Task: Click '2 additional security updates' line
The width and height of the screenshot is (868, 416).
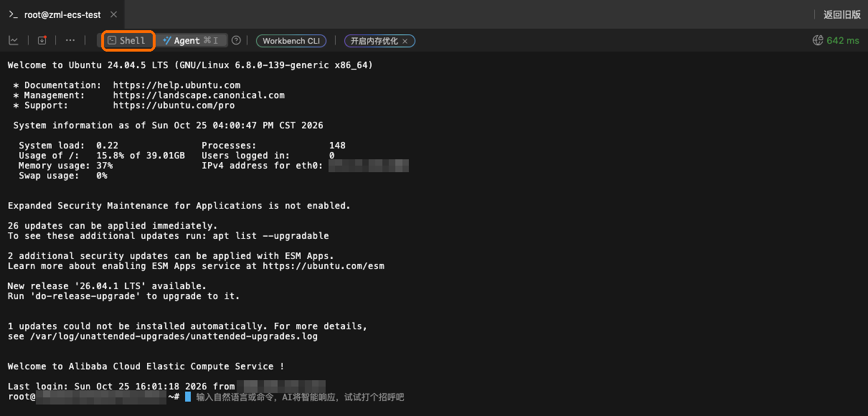Action: (x=171, y=256)
